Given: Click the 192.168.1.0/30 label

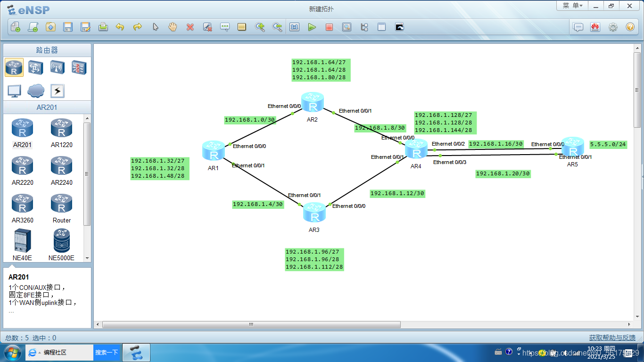Looking at the screenshot, I should (249, 120).
